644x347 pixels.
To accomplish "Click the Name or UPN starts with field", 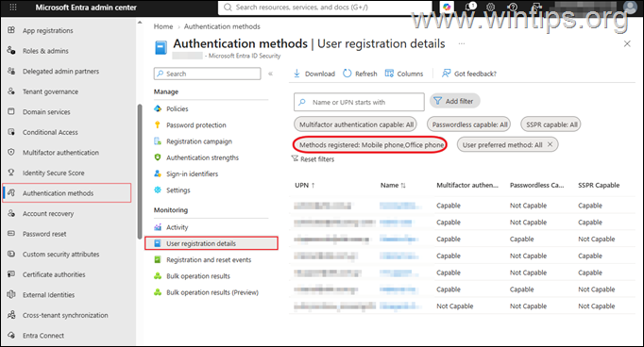I will (359, 102).
